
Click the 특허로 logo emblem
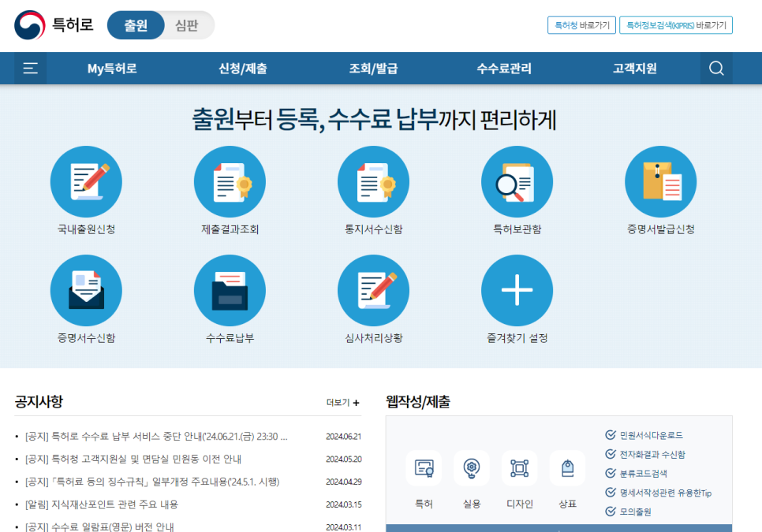[30, 25]
